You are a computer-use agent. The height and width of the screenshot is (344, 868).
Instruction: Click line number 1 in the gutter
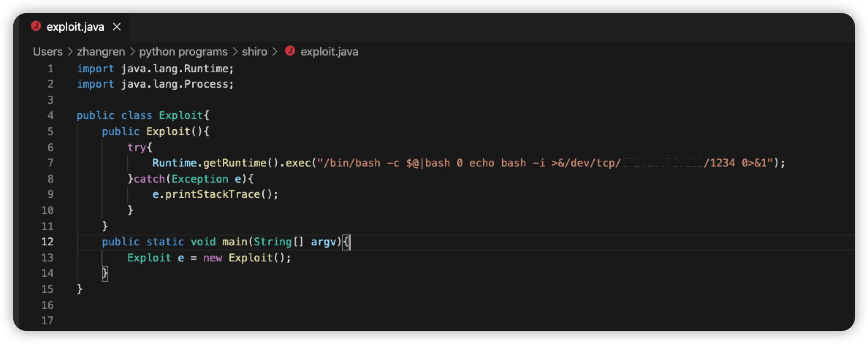coord(50,69)
